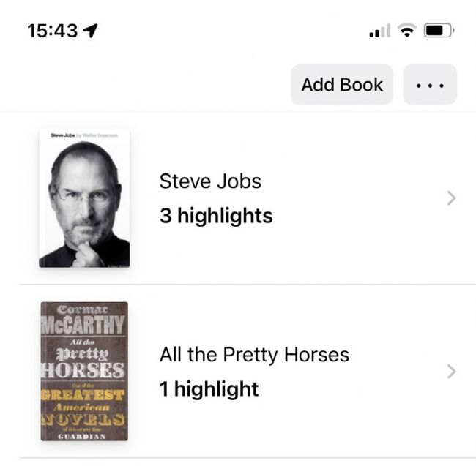Click the Add Book button
This screenshot has height=466, width=476.
[342, 84]
